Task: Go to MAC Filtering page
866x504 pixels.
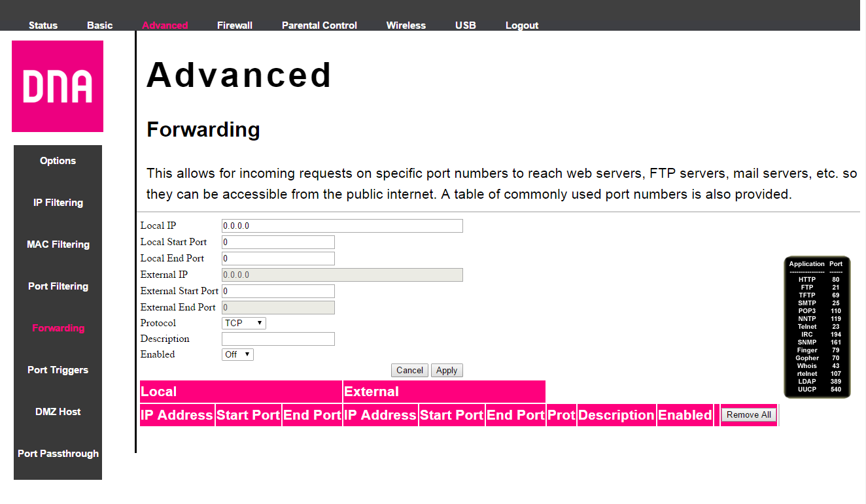Action: [x=58, y=244]
